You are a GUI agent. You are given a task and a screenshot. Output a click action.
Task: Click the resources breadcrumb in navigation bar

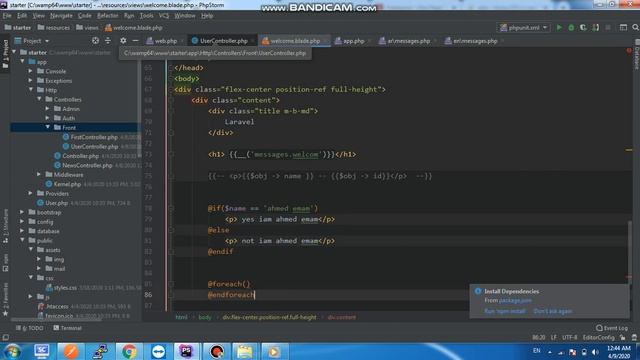pyautogui.click(x=54, y=28)
